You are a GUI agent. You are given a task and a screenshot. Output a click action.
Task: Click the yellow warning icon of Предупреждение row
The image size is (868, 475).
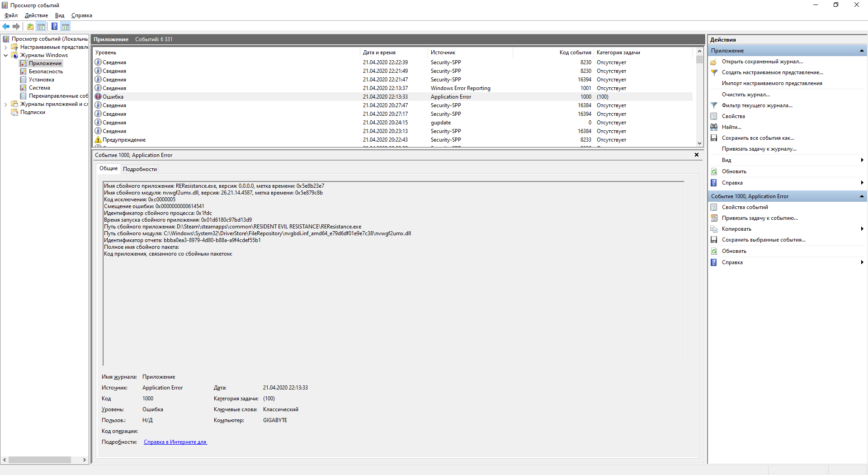(x=98, y=140)
